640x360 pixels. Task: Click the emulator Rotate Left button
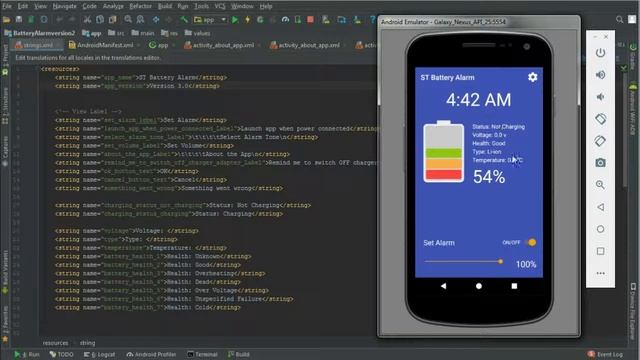tap(600, 119)
